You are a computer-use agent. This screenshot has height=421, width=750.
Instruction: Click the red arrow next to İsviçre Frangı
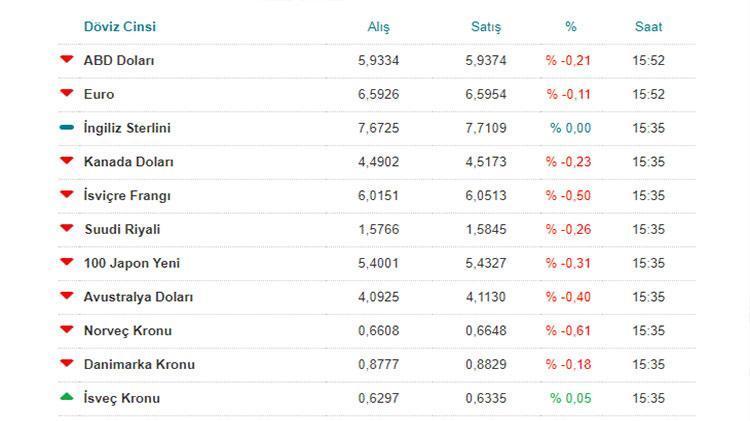click(67, 194)
